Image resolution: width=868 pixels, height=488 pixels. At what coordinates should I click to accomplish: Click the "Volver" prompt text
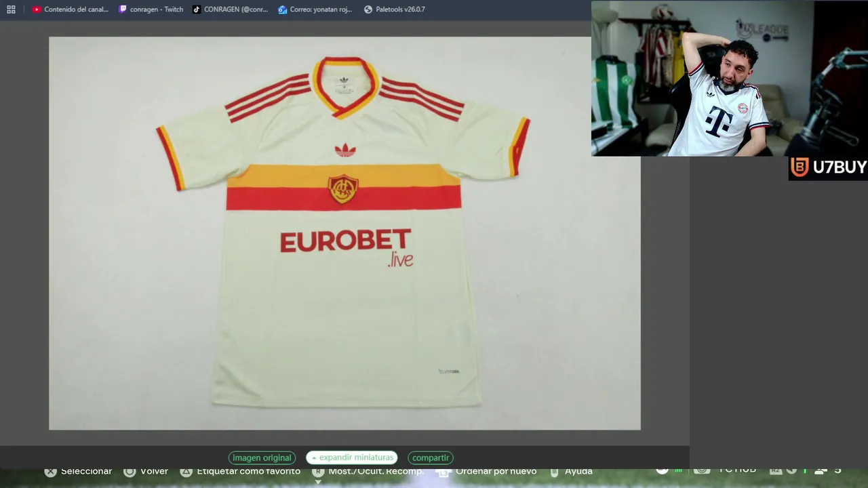tap(154, 471)
